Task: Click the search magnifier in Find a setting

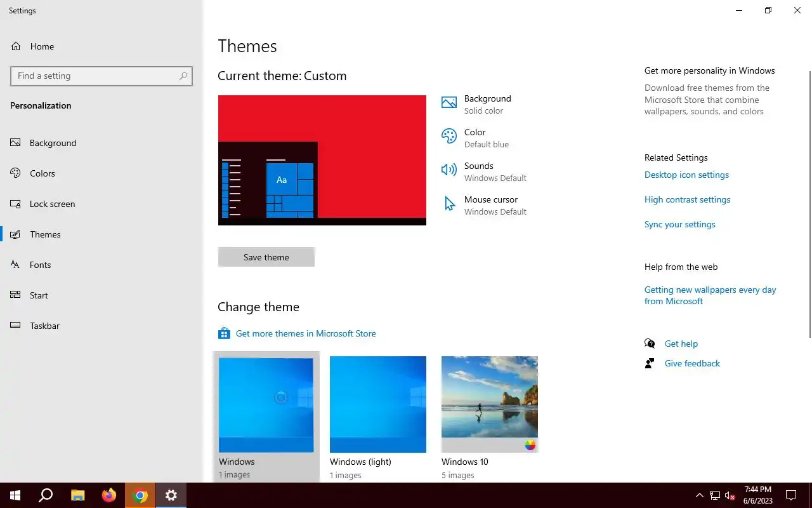Action: click(183, 76)
